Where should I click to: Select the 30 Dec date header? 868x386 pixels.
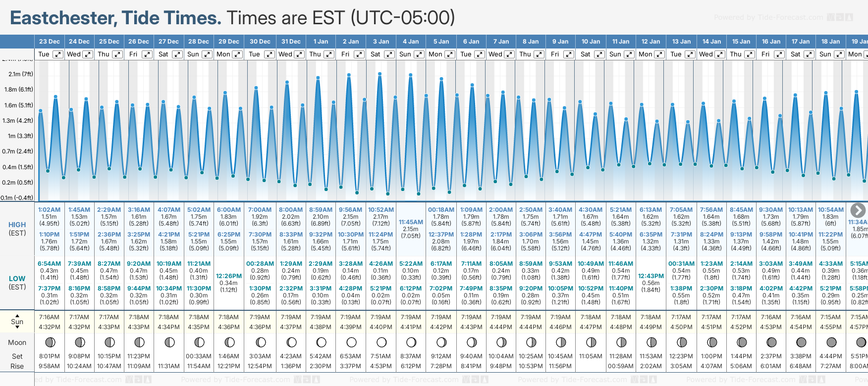point(260,42)
